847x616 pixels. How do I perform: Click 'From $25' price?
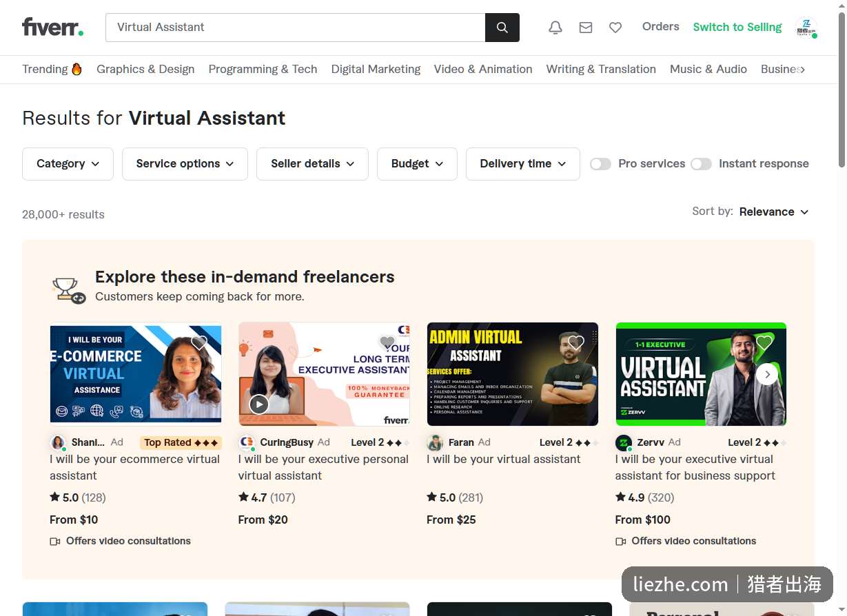451,520
